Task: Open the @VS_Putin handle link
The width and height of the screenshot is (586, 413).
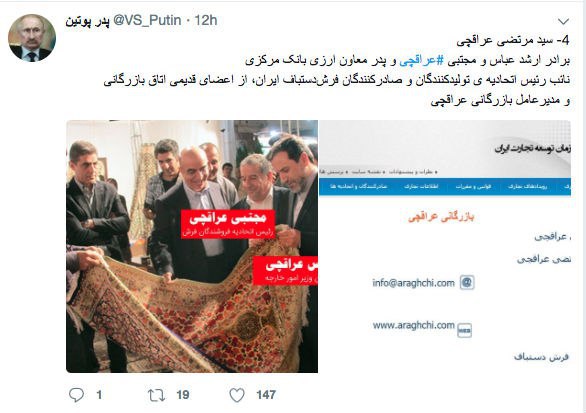Action: [147, 20]
